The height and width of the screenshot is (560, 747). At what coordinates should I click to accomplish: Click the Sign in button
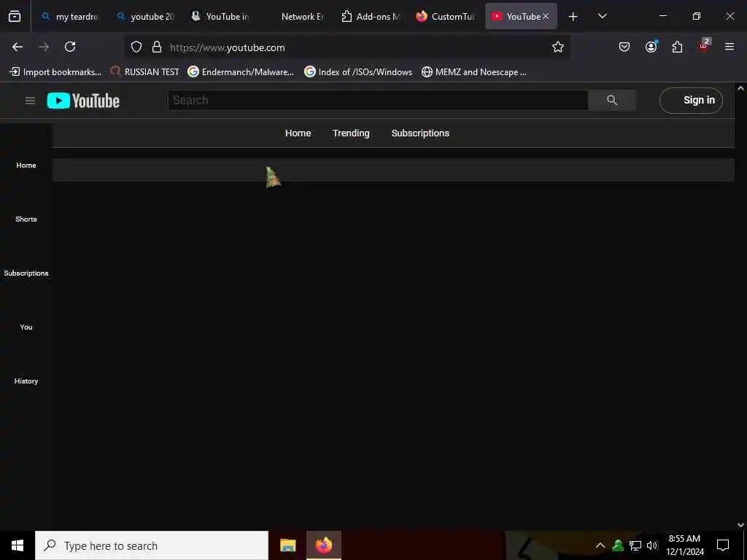point(691,101)
